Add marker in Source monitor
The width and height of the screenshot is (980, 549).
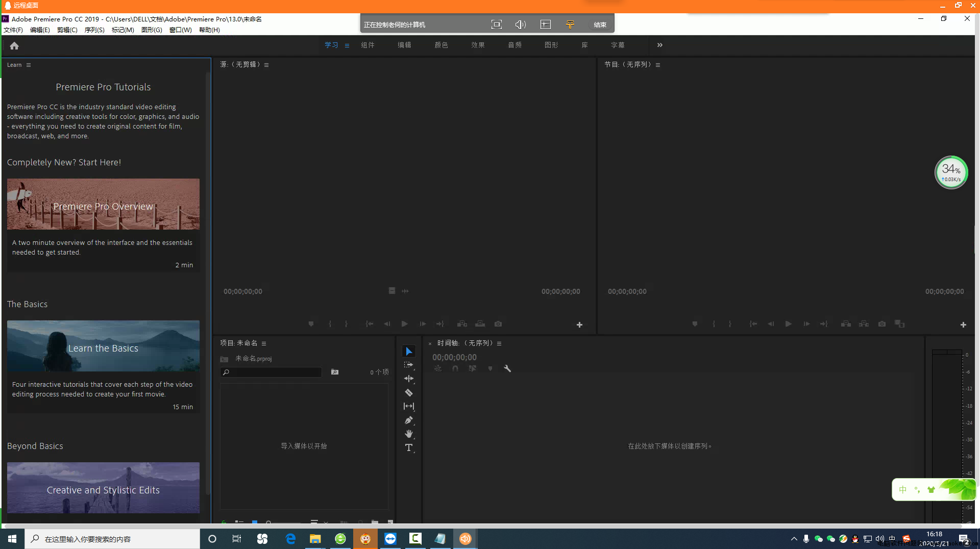point(311,324)
